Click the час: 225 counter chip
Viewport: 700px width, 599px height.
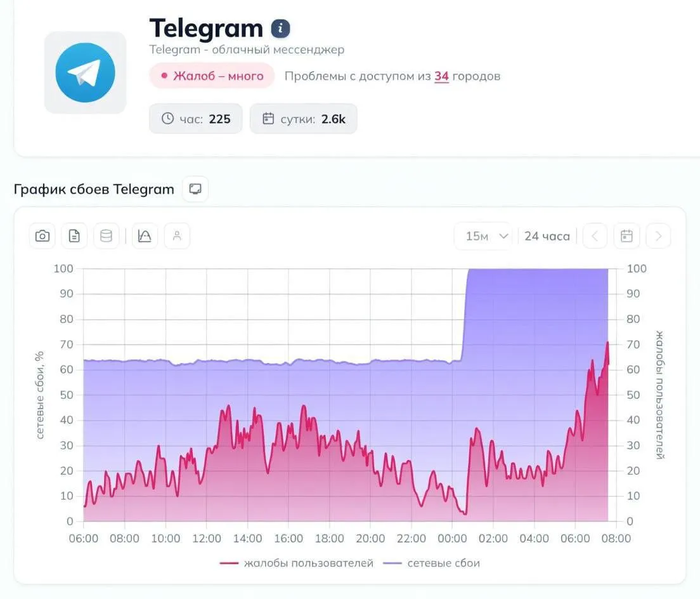click(195, 119)
